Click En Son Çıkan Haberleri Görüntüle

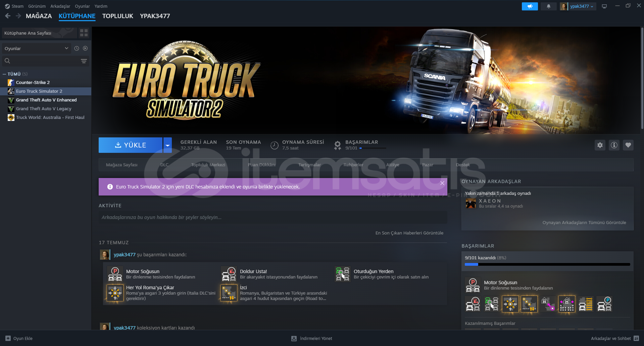pos(409,233)
